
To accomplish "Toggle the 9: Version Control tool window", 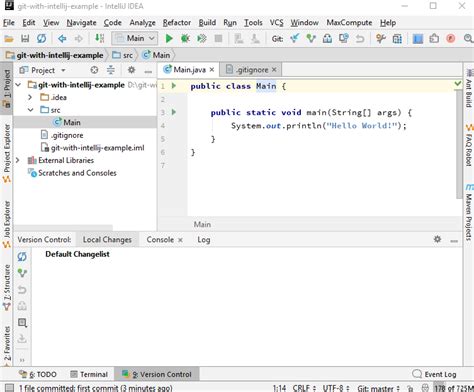I will (x=157, y=374).
